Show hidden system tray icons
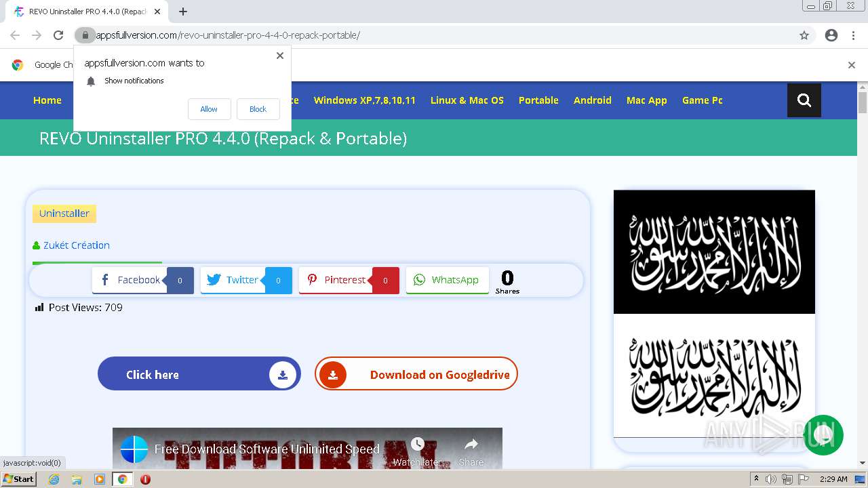Image resolution: width=868 pixels, height=488 pixels. pos(756,479)
